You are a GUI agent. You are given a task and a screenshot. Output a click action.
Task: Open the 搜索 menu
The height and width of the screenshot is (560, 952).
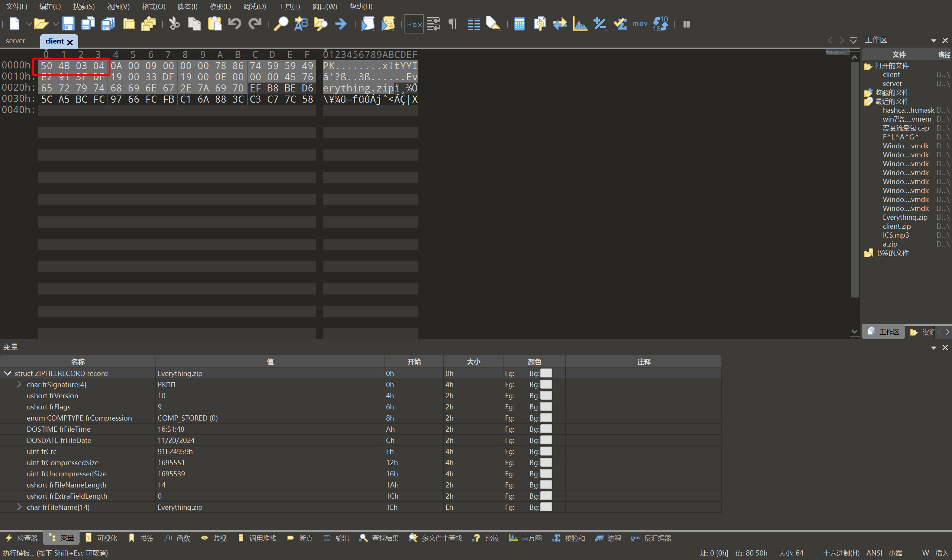coord(84,6)
